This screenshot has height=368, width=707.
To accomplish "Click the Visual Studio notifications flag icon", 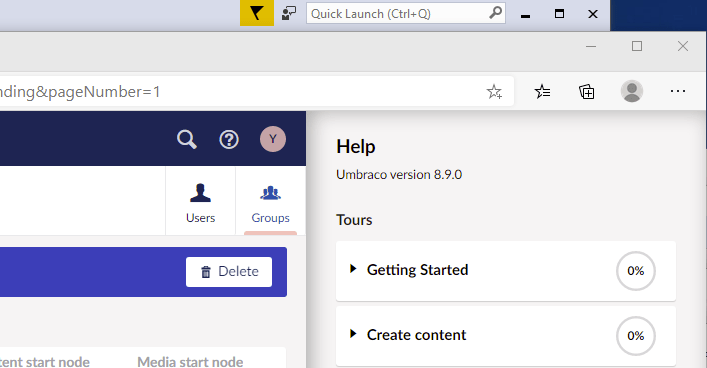I will tap(257, 13).
